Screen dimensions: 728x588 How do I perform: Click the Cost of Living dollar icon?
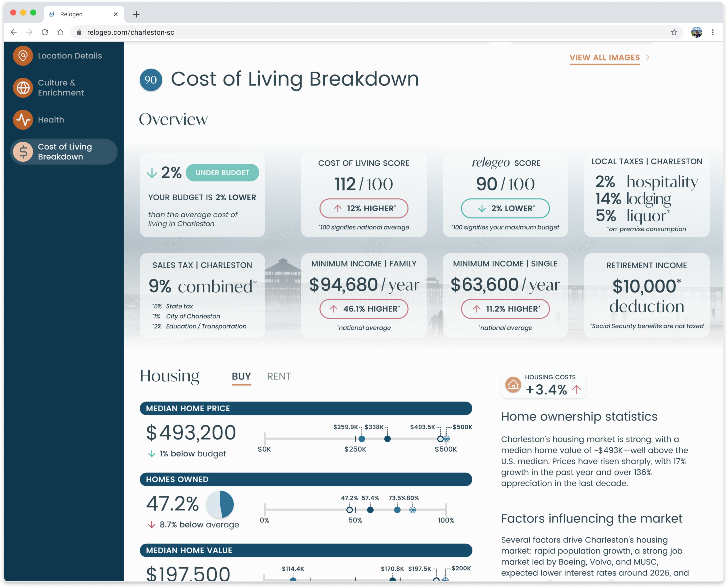coord(23,152)
